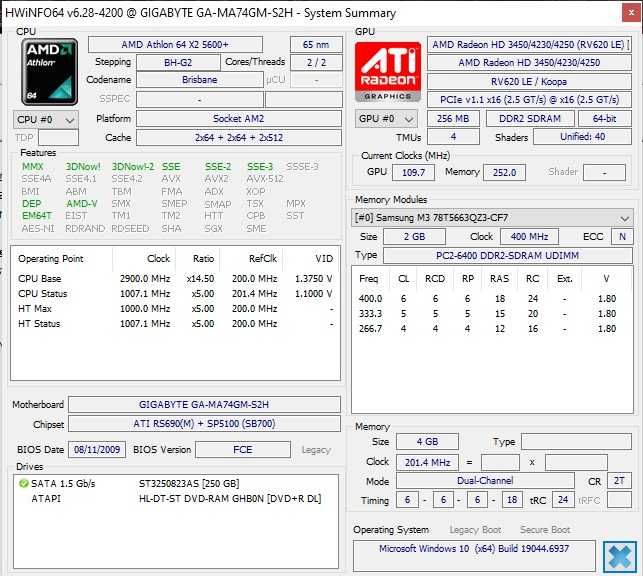The image size is (643, 576).
Task: Select the 266.7 frequency timing row
Action: [492, 329]
